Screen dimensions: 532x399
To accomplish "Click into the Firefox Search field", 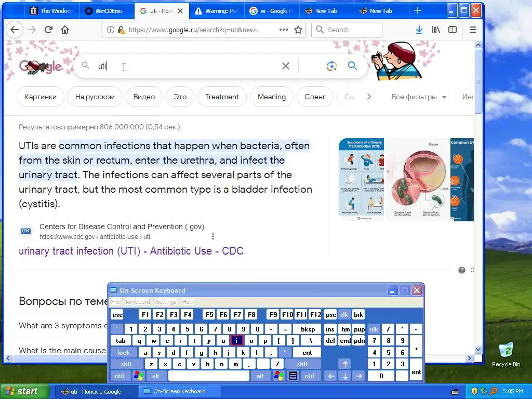I will (x=347, y=30).
